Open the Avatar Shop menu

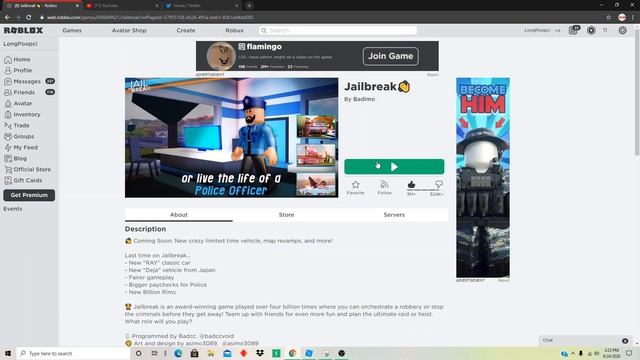tap(129, 30)
